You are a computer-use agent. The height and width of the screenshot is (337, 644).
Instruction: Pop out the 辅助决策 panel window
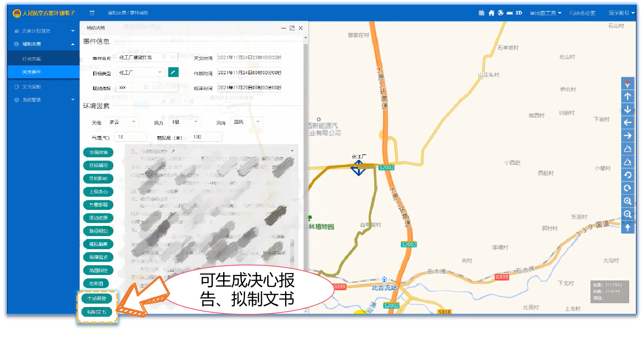tap(292, 28)
